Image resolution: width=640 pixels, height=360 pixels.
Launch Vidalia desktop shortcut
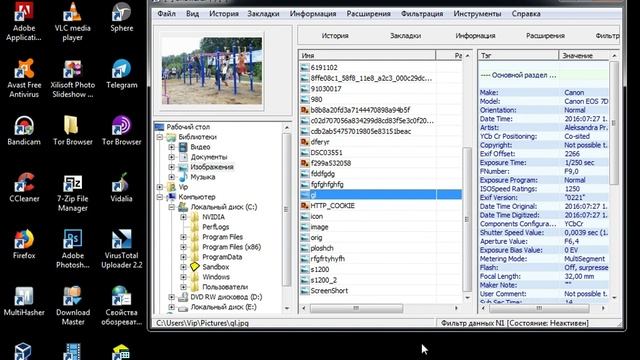pos(122,188)
